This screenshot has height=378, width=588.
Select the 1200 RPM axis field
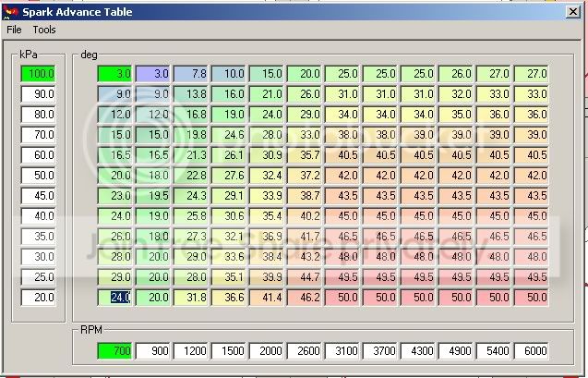point(190,351)
